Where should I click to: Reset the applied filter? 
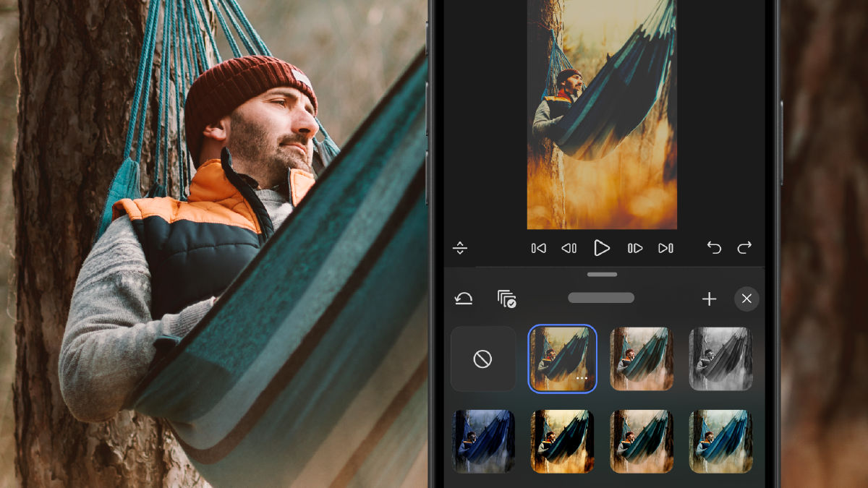(464, 299)
